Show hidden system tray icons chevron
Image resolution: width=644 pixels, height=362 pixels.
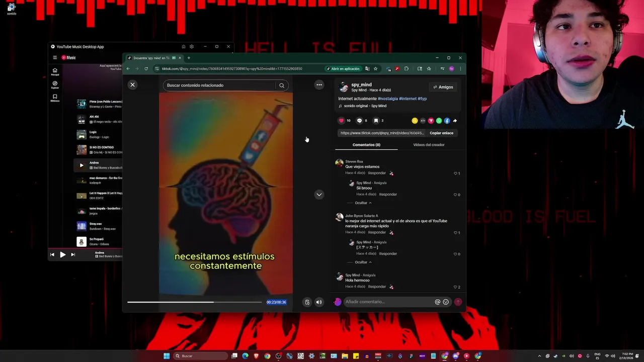(539, 356)
